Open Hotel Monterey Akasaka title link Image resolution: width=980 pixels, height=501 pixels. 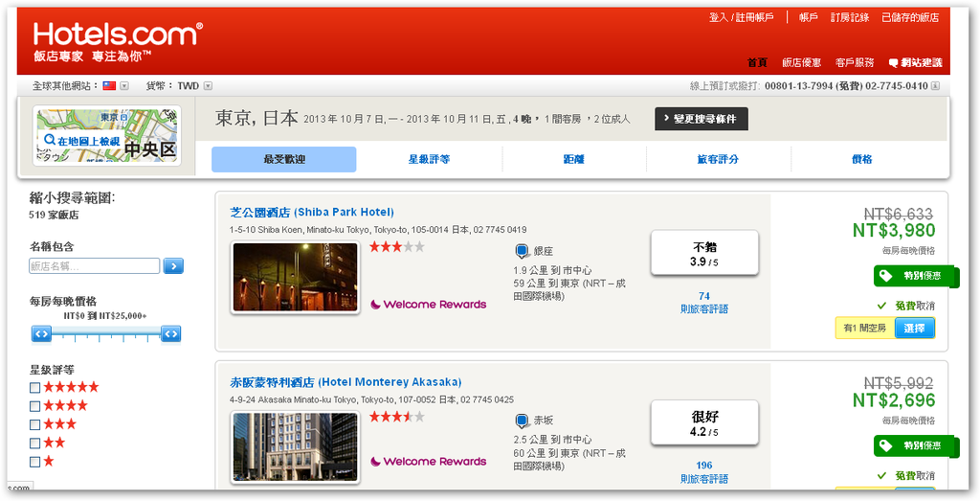point(345,382)
